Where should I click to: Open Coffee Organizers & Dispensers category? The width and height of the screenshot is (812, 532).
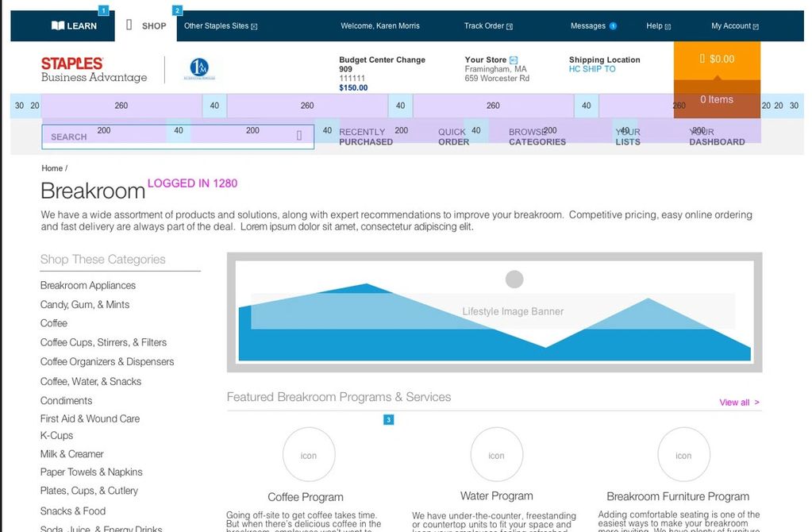[107, 361]
